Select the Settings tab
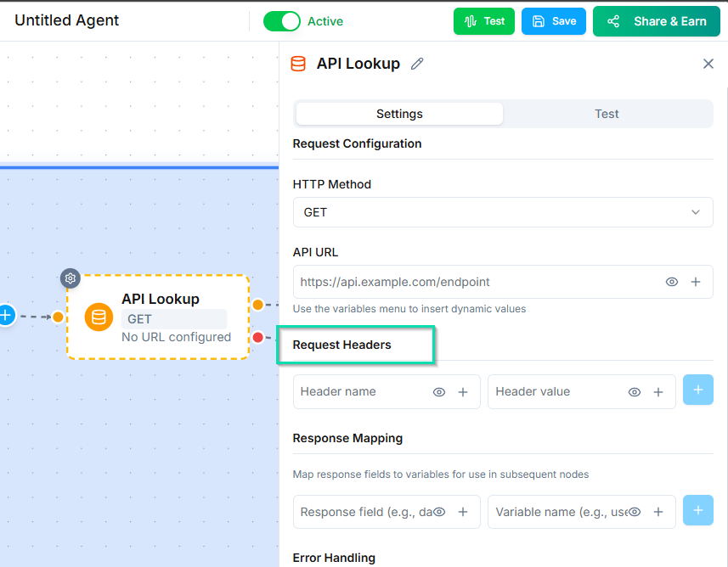The height and width of the screenshot is (567, 728). click(x=398, y=113)
